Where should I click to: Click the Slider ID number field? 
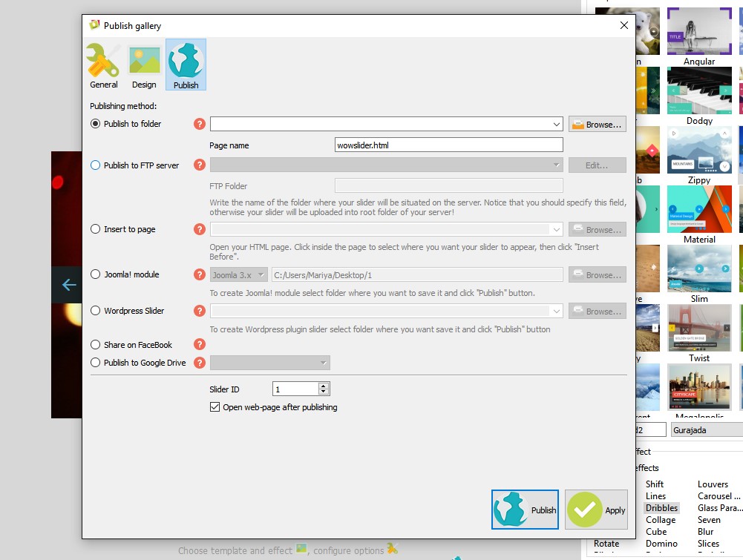(295, 389)
